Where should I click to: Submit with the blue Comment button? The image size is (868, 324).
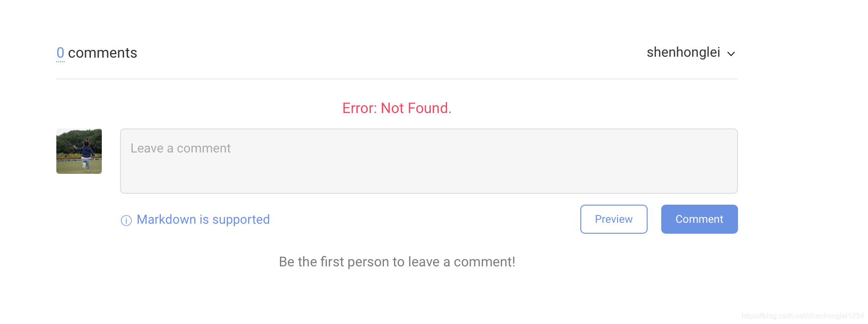point(699,219)
